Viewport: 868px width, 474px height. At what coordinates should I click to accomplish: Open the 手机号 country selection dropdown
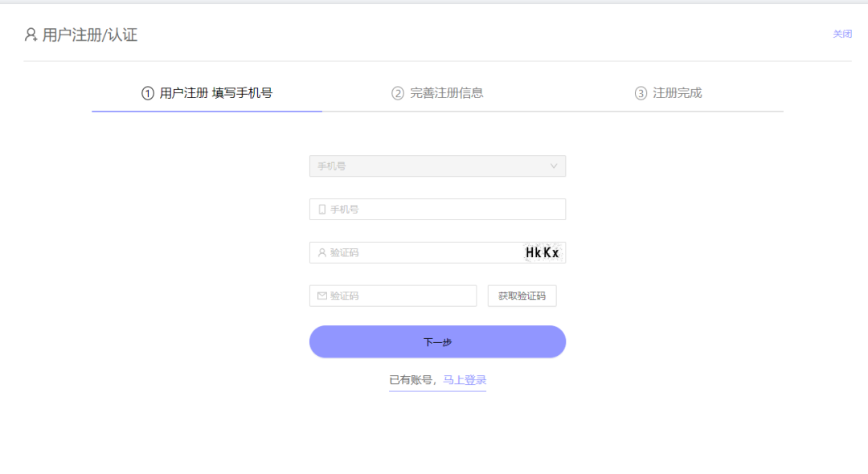pos(437,166)
